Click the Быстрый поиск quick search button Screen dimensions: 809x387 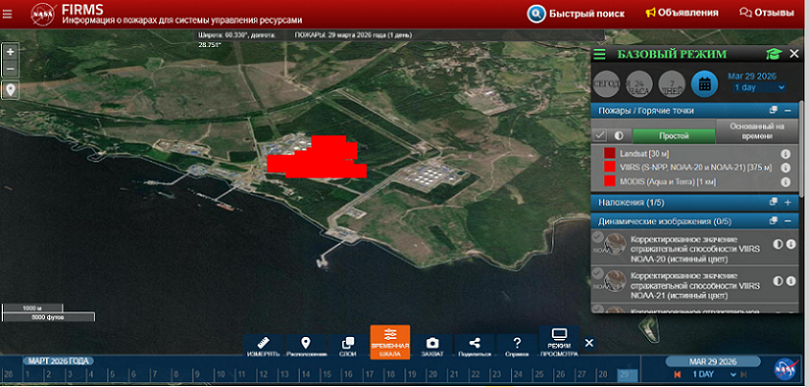tap(576, 13)
